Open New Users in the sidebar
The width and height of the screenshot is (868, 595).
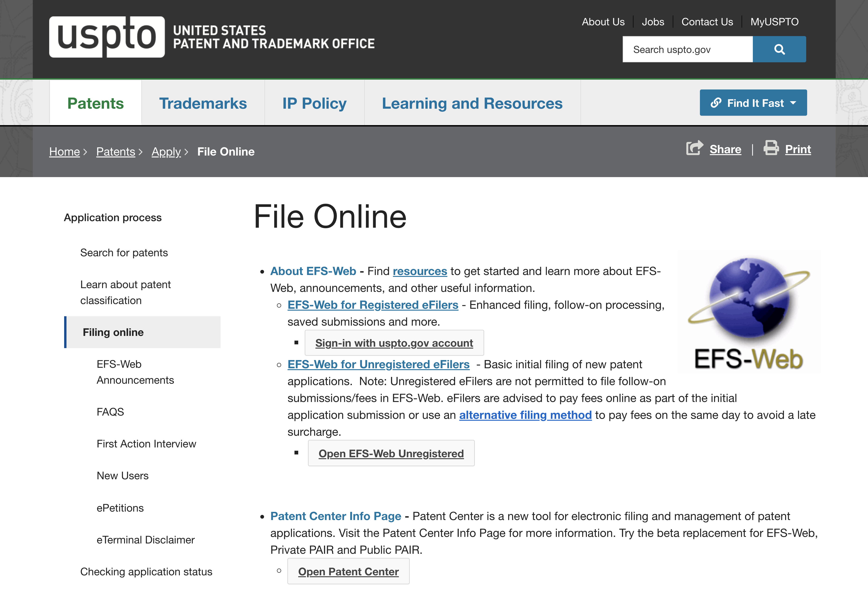[122, 476]
